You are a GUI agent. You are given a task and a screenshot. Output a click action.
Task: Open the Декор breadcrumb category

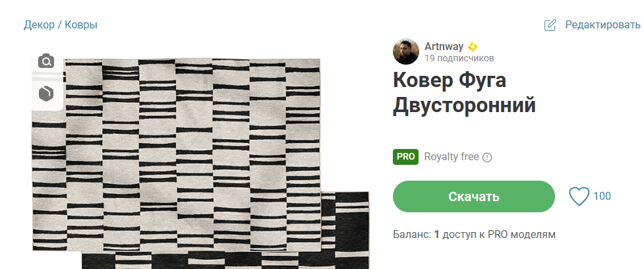coord(39,25)
